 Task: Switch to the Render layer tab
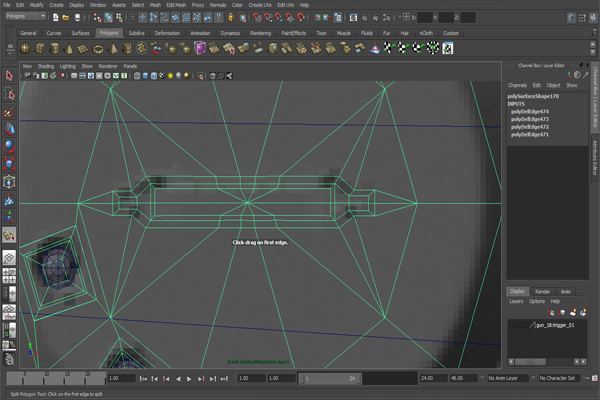(x=542, y=292)
